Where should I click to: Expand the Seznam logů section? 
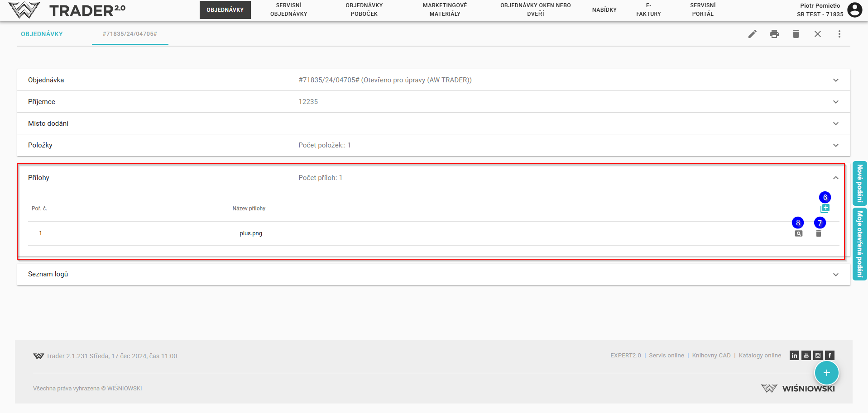835,275
